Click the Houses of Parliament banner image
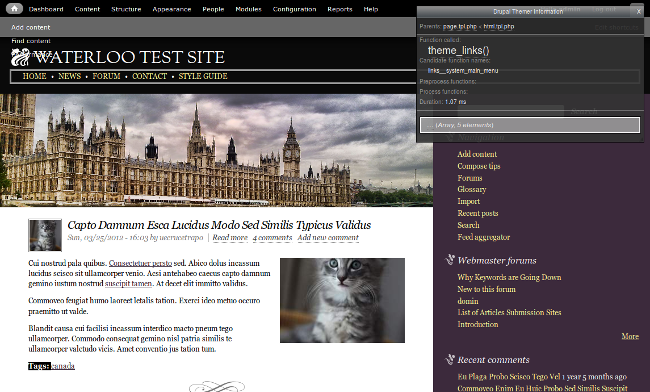This screenshot has width=650, height=392. tap(216, 150)
